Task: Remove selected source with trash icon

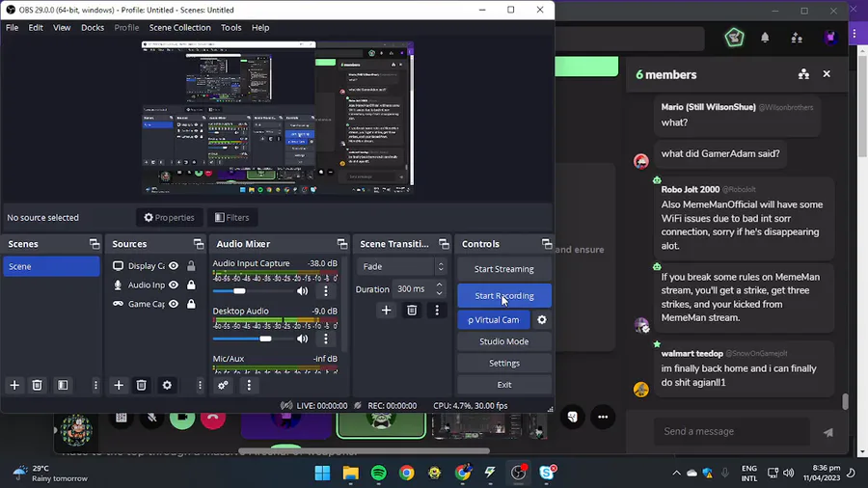Action: pyautogui.click(x=141, y=385)
